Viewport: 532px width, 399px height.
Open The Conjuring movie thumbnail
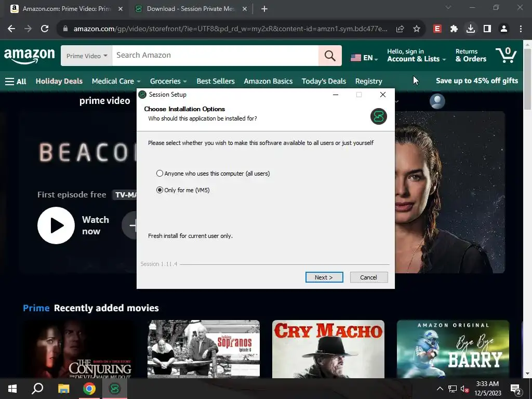click(79, 349)
